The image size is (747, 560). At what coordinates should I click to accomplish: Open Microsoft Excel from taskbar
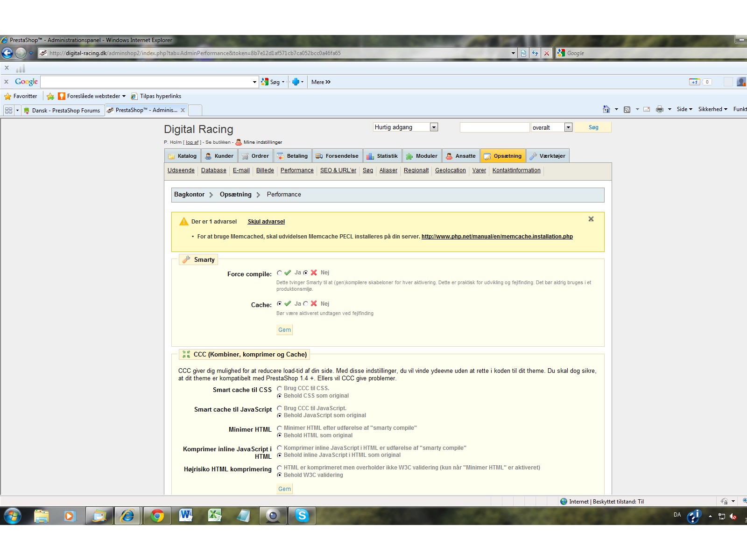(215, 516)
